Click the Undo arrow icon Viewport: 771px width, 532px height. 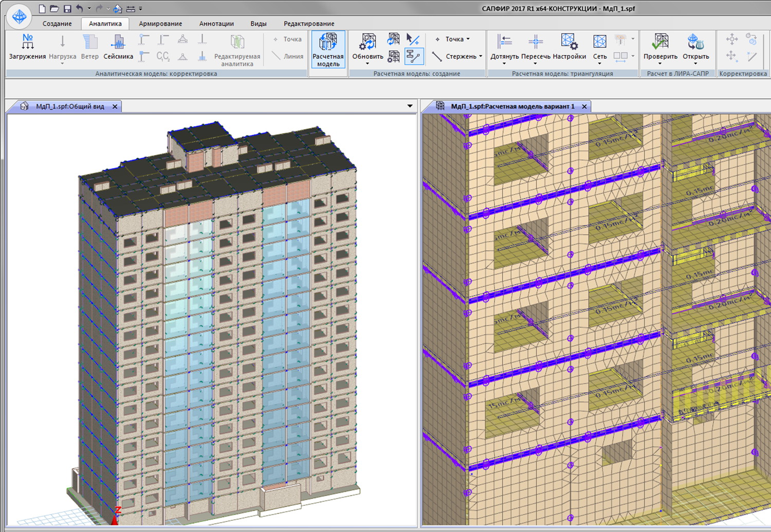click(79, 9)
